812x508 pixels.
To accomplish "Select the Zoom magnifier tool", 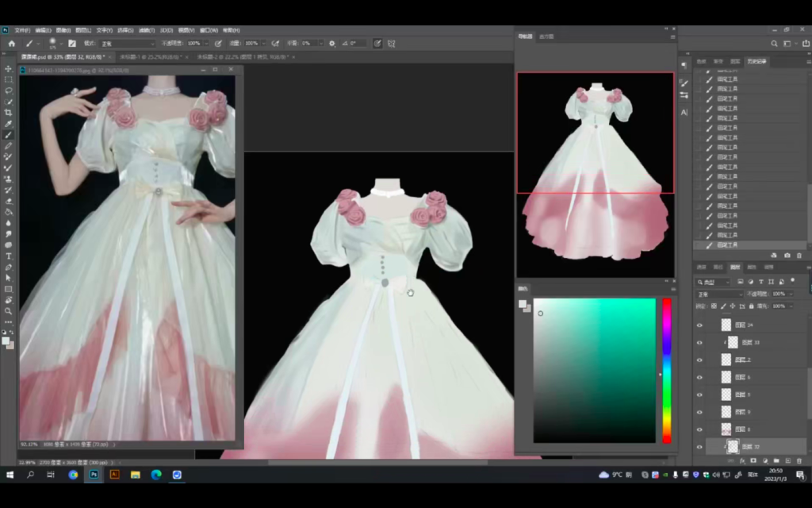I will [x=8, y=310].
